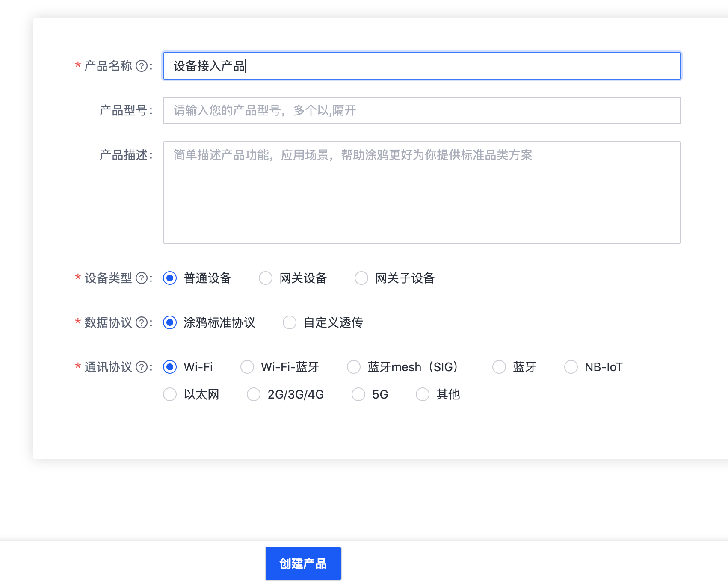Select 普通设备 device type
The height and width of the screenshot is (585, 728).
[170, 278]
